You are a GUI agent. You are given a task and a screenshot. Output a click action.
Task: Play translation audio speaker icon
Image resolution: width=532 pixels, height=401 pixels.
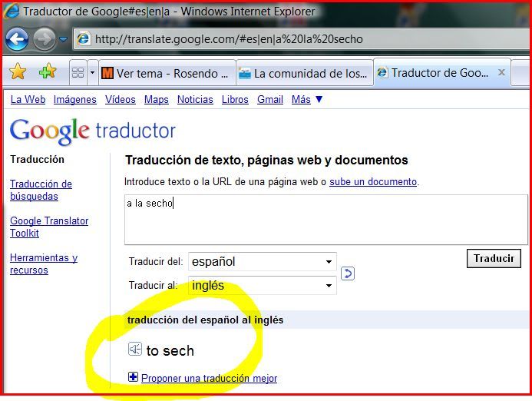[134, 349]
